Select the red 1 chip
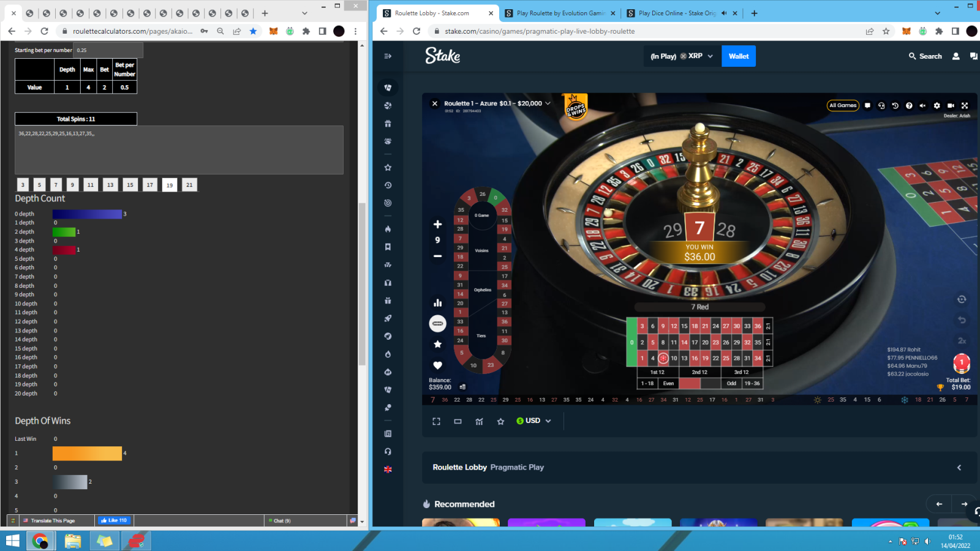The width and height of the screenshot is (980, 551). coord(962,363)
